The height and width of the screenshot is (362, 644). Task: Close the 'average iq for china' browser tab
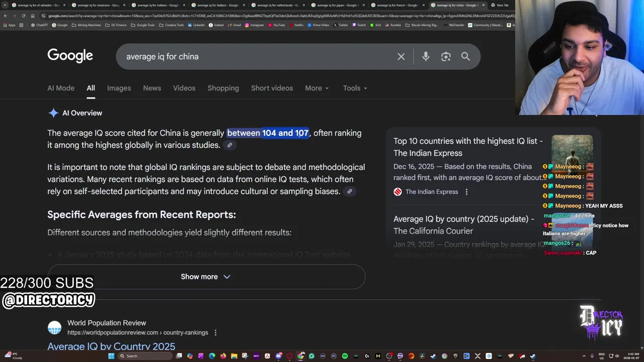pyautogui.click(x=484, y=5)
